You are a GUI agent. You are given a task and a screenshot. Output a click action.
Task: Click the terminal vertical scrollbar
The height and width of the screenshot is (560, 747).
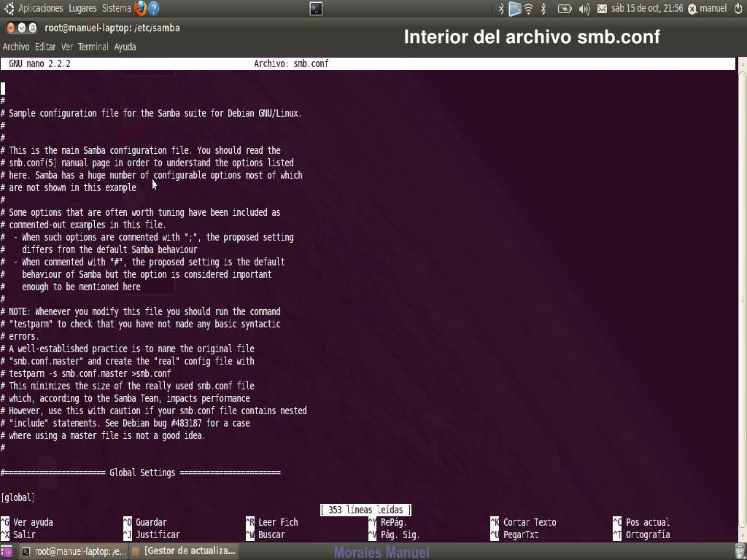(742, 300)
